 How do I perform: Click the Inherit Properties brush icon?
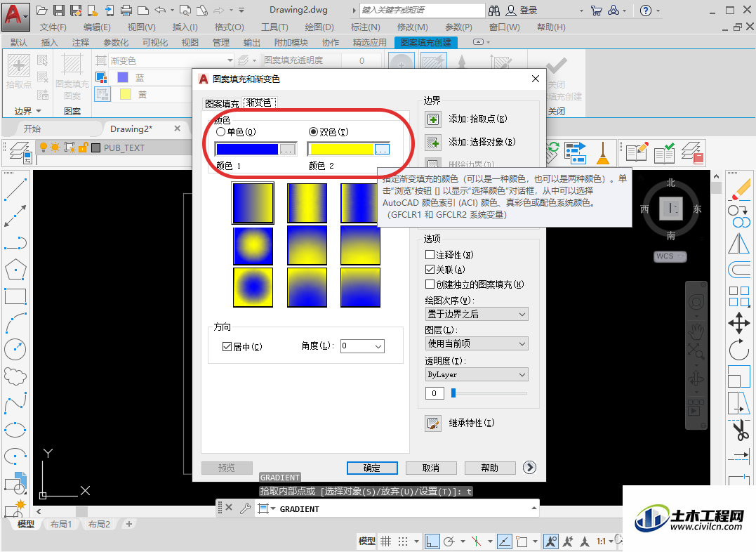(433, 423)
